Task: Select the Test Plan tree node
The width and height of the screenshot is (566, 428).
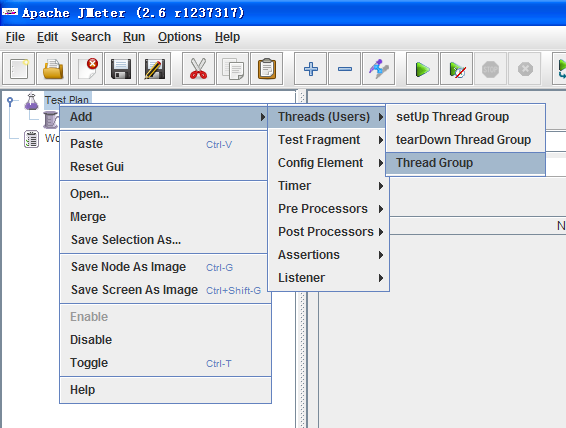Action: click(67, 100)
